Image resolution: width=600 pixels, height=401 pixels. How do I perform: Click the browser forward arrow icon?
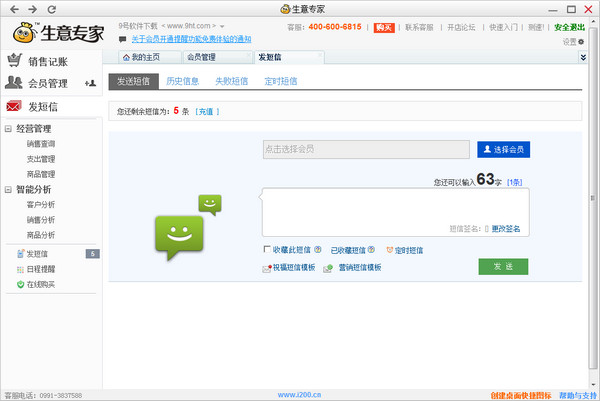pyautogui.click(x=30, y=9)
